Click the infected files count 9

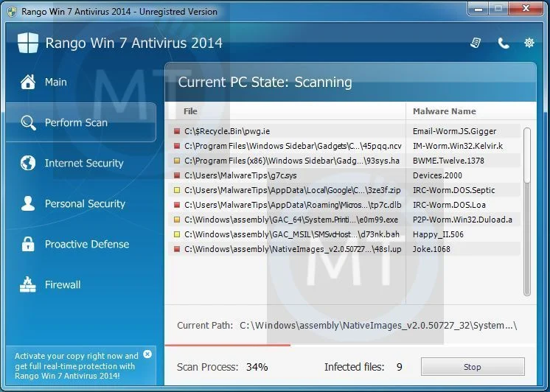point(399,367)
